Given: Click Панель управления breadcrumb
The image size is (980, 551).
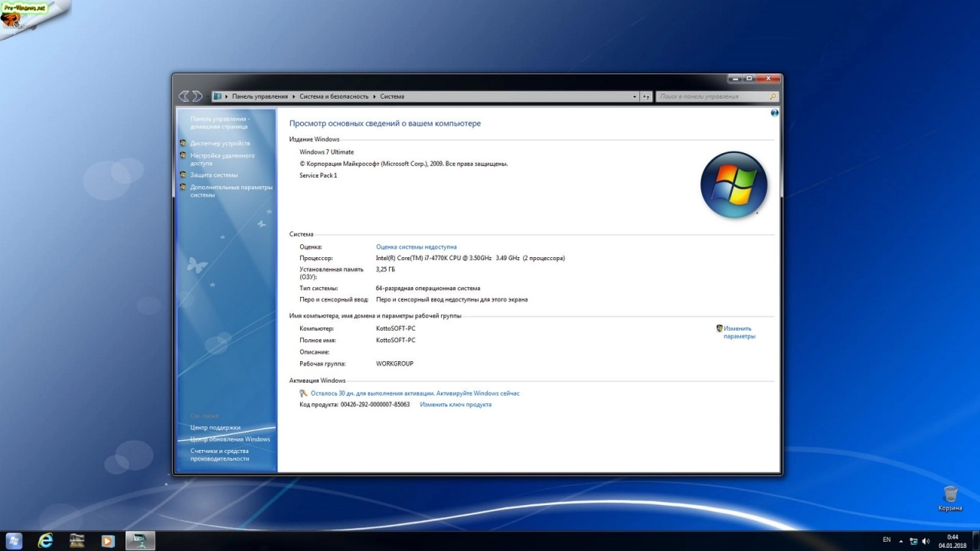Looking at the screenshot, I should [260, 96].
